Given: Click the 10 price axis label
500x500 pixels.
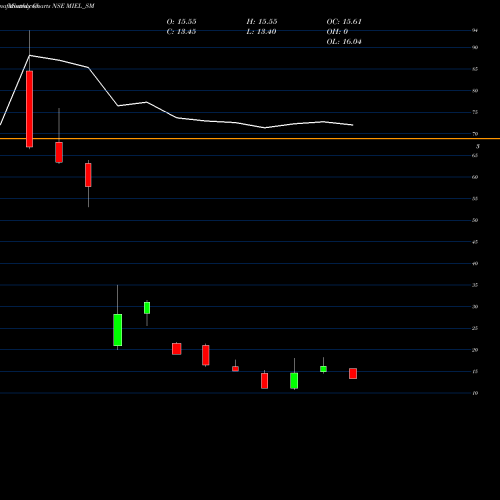Looking at the screenshot, I should [x=475, y=393].
